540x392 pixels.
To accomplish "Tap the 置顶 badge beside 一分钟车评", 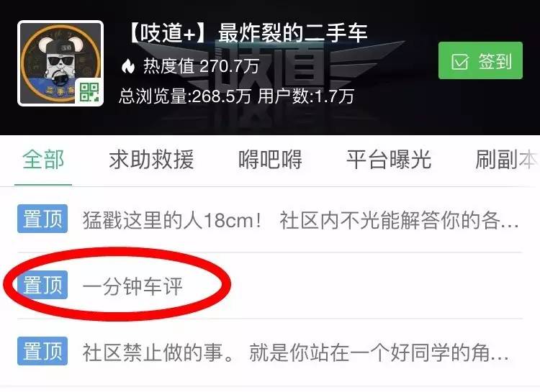I will [x=42, y=285].
